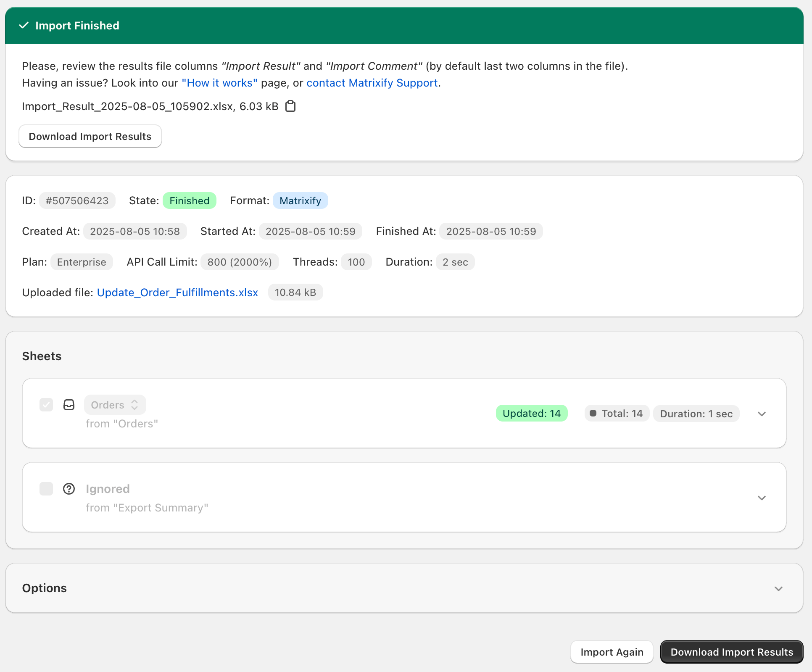Copy the import result filename via clipboard icon
Viewport: 812px width, 672px height.
pos(290,106)
